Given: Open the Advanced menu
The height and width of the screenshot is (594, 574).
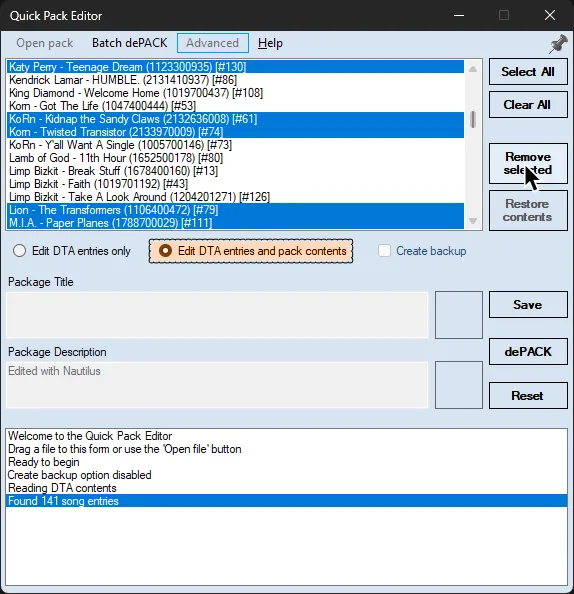Looking at the screenshot, I should point(213,43).
